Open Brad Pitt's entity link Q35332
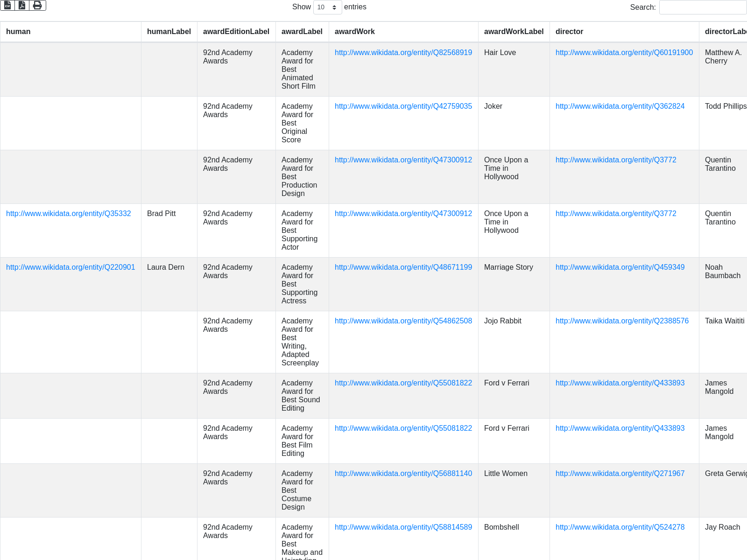The image size is (747, 560). 69,214
